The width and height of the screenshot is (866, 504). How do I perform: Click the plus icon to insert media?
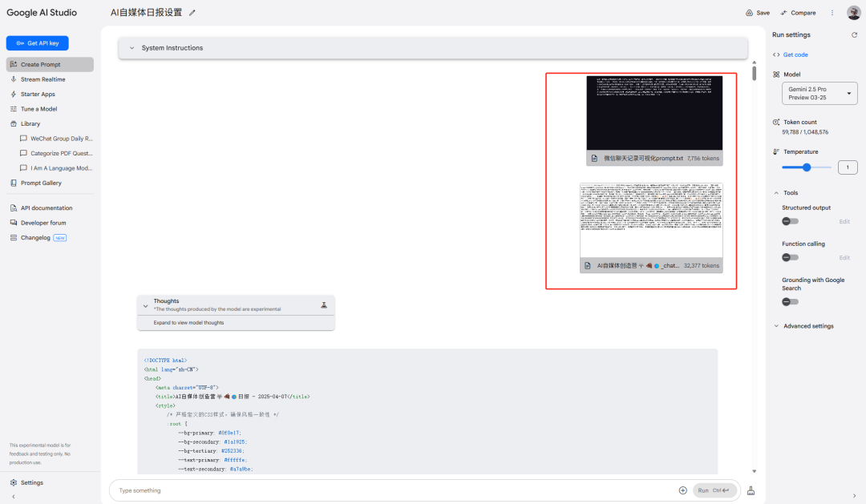(682, 490)
